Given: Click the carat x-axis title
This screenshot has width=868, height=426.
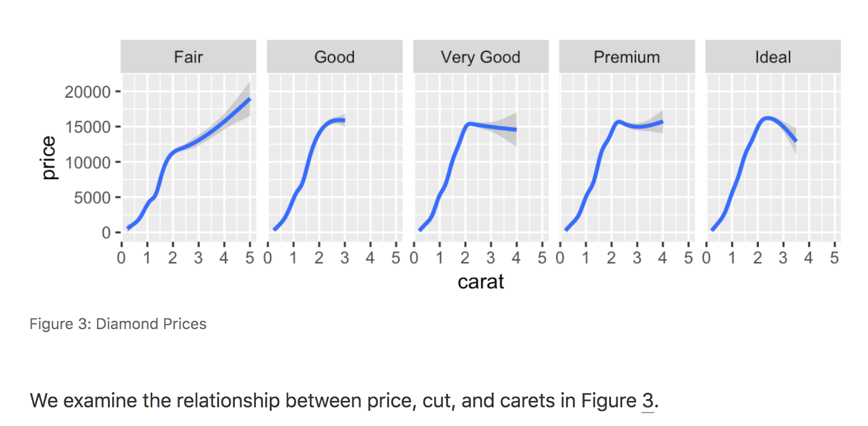Looking at the screenshot, I should tap(480, 282).
